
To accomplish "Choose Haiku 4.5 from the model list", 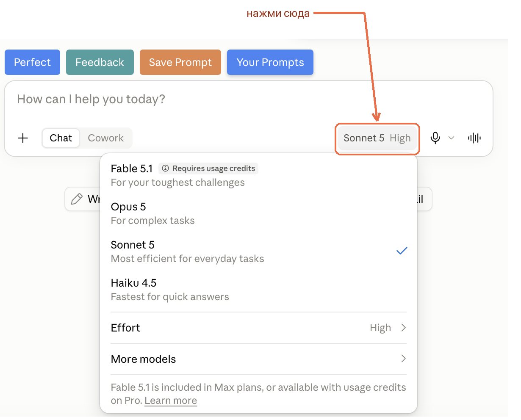I will pos(258,290).
